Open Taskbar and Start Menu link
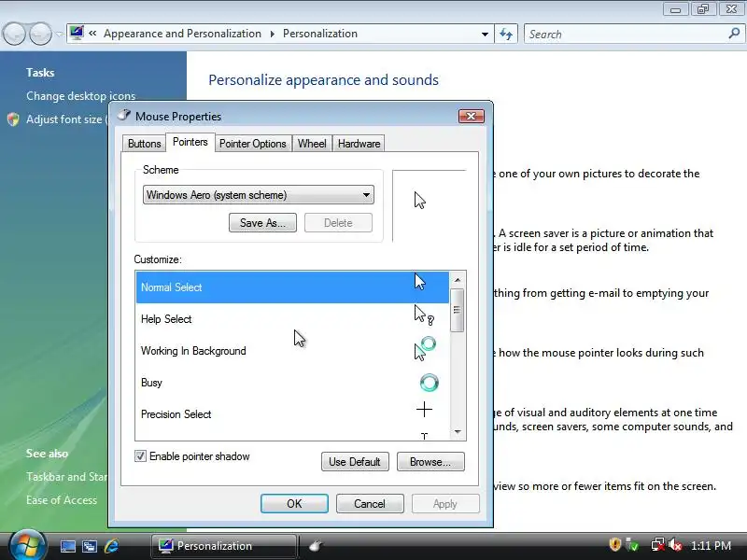Viewport: 747px width, 560px height. pos(66,477)
